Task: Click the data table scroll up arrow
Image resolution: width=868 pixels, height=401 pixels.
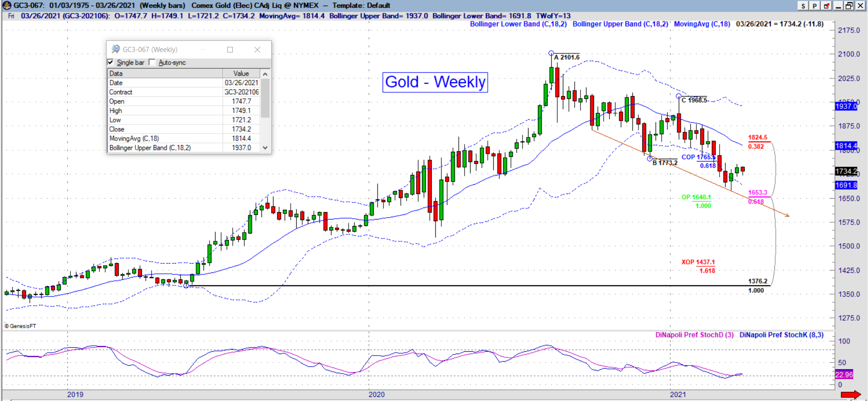Action: [x=265, y=74]
